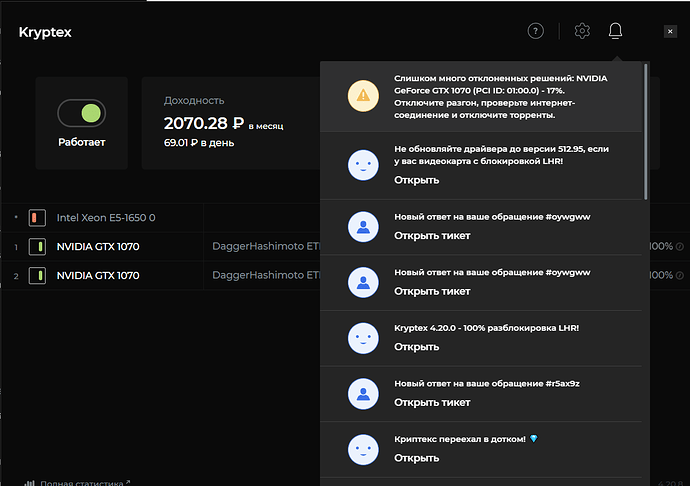Click the yellow warning icon for rejected shares

[363, 96]
